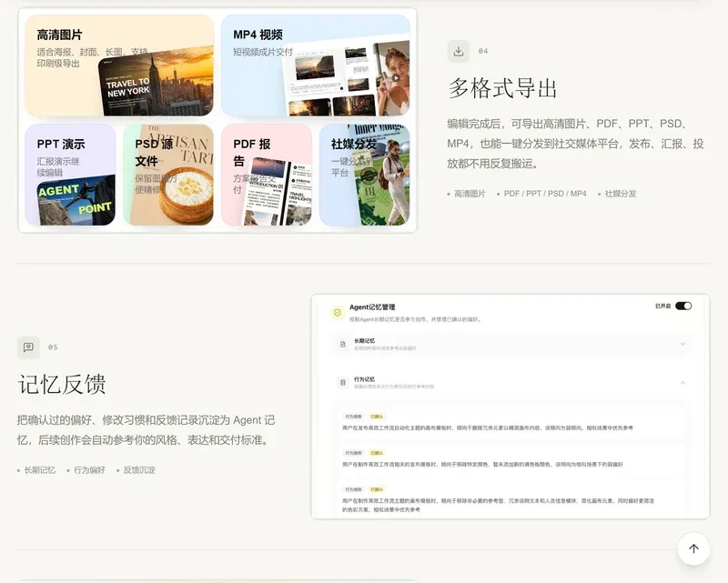Click the 多格式导出 heading
This screenshot has width=728, height=583.
click(502, 87)
